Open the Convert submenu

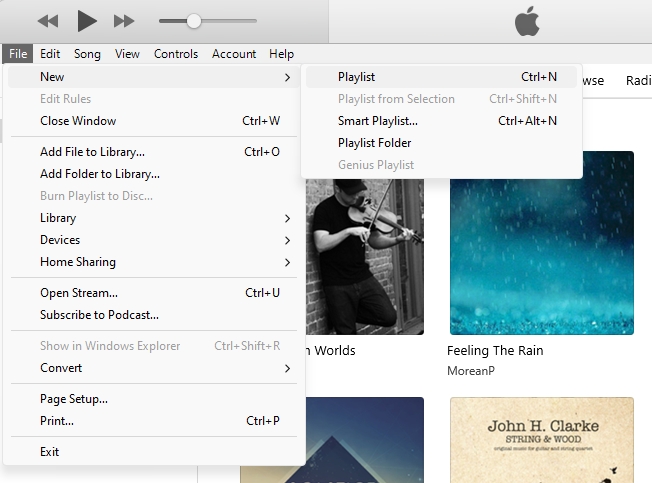[x=153, y=368]
